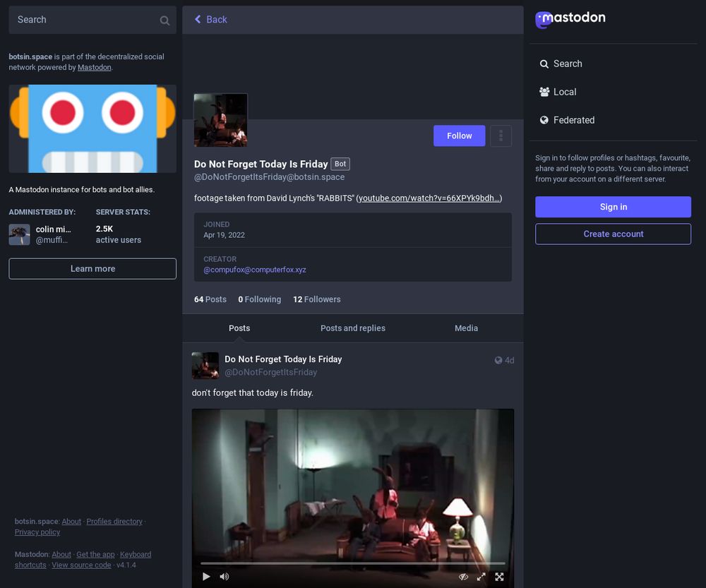Click the post's 4d timestamp

click(509, 360)
